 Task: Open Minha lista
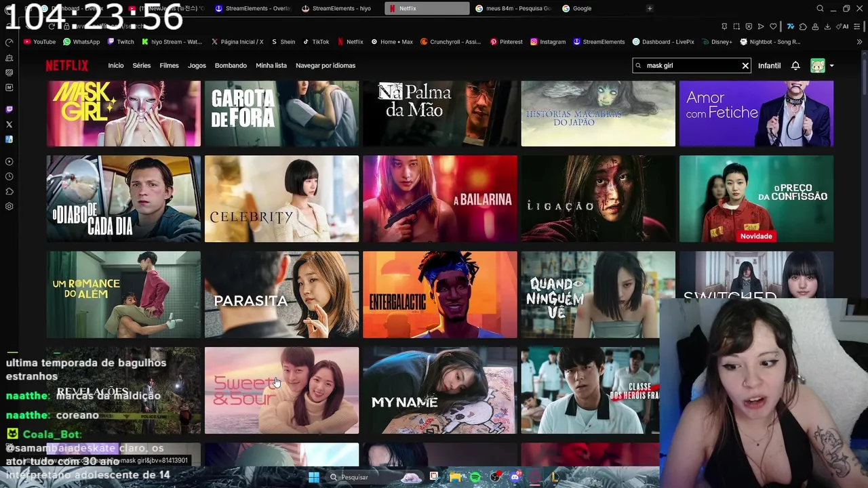(271, 66)
